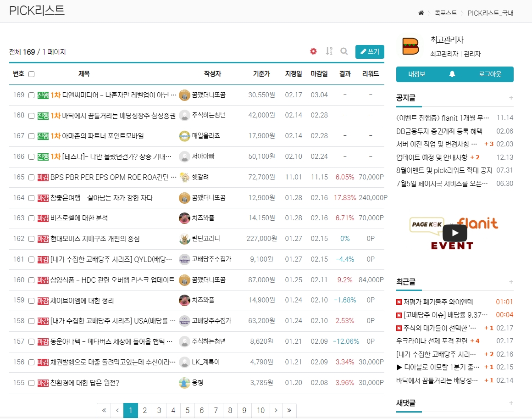Viewport: 532px width, 419px height.
Task: Open post '현대모비스 지배구조 개편의 중심'
Action: 95,239
